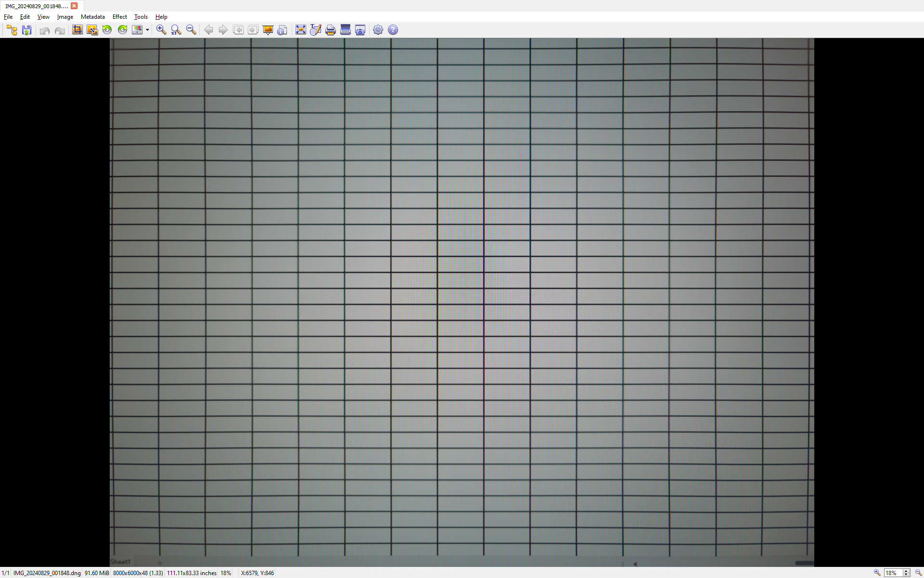The width and height of the screenshot is (924, 578).
Task: Start the slideshow icon
Action: [268, 30]
